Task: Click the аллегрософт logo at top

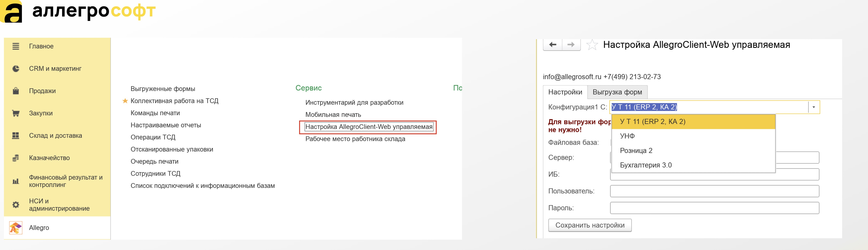Action: tap(78, 11)
